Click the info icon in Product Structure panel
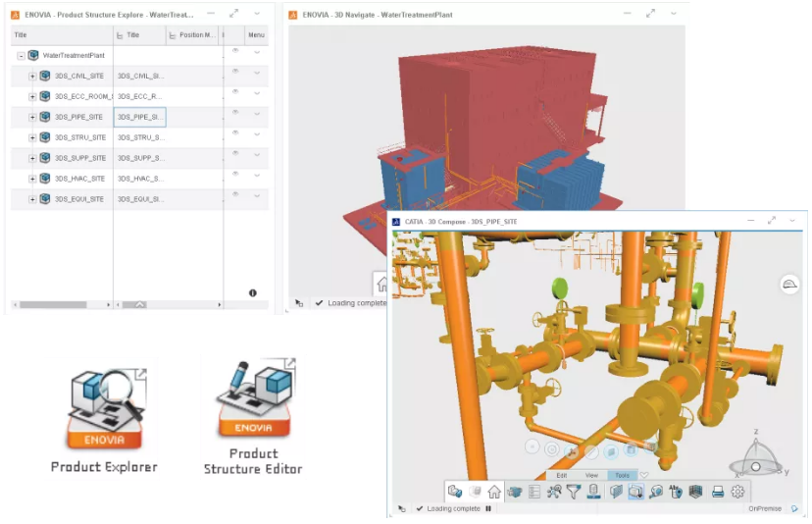Screen dimensions: 812x524 click(253, 292)
